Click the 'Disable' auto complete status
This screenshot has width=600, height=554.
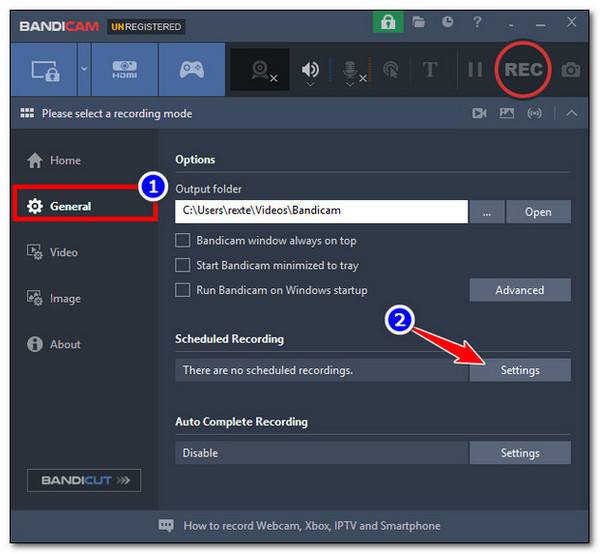(x=200, y=453)
